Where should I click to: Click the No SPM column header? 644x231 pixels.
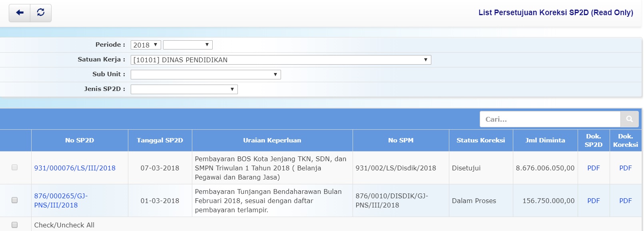click(x=401, y=140)
